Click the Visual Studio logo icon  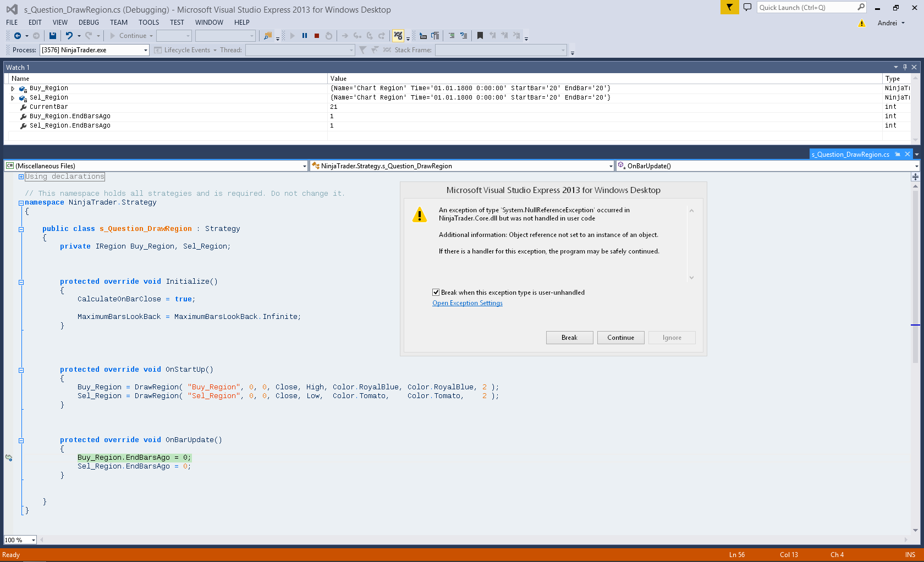pos(12,9)
